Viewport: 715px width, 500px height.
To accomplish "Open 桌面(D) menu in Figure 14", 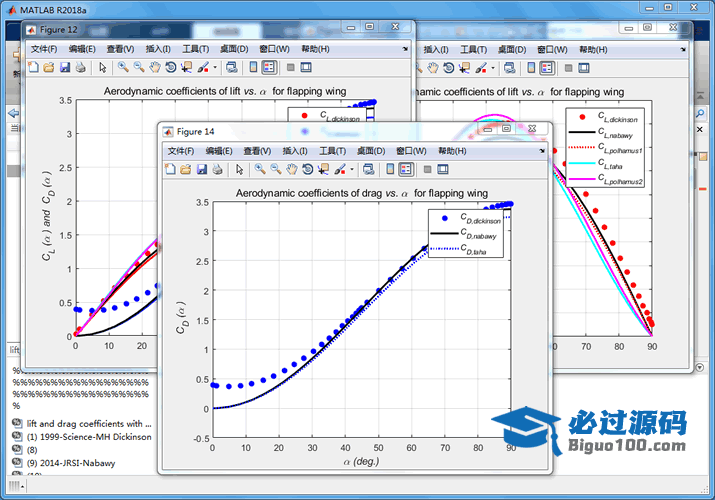I will [371, 151].
